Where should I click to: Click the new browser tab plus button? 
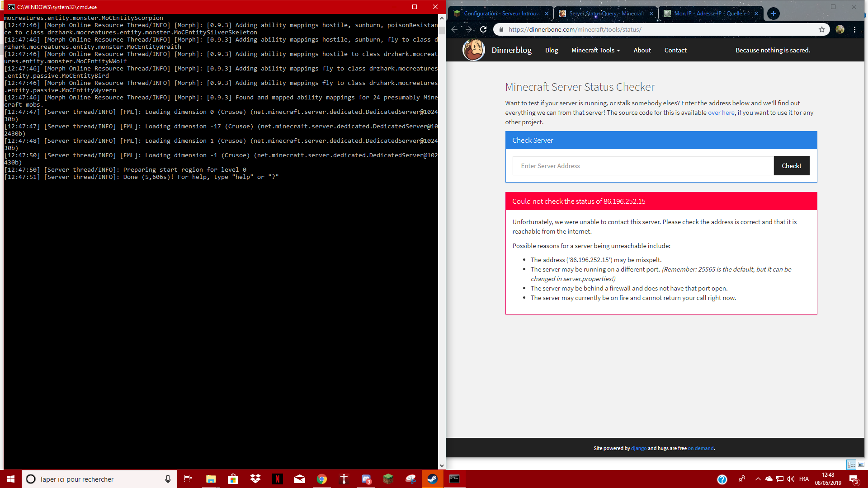774,13
